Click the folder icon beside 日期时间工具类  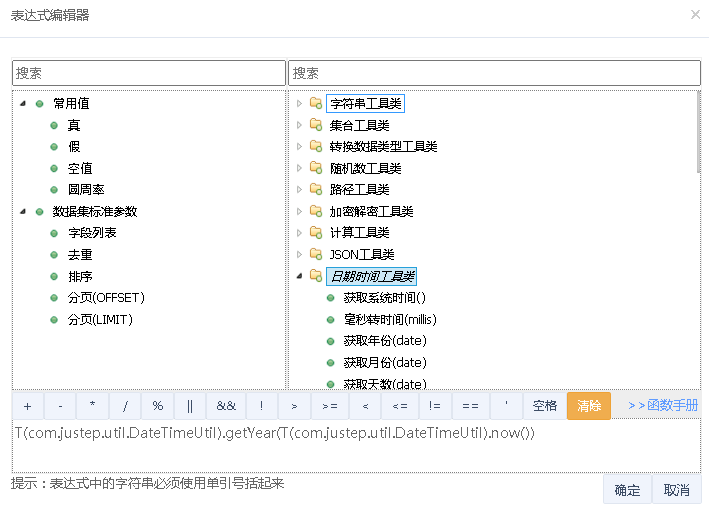(316, 276)
